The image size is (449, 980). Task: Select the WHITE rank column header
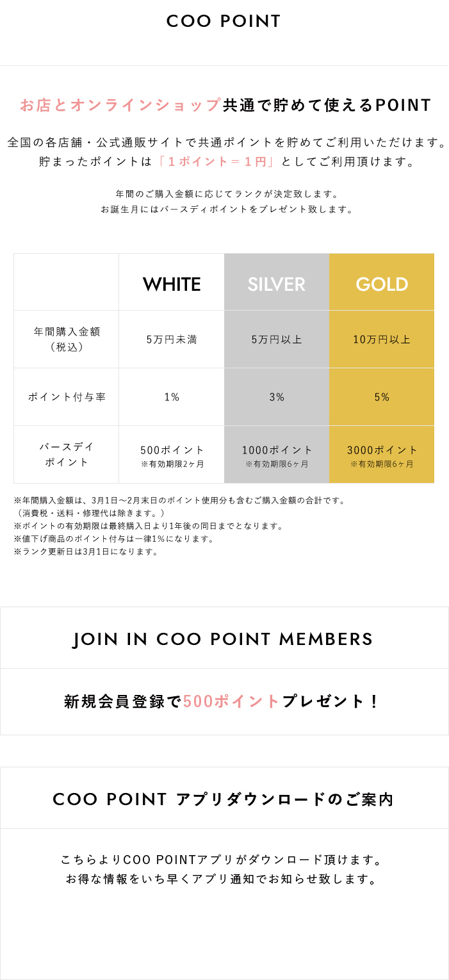point(172,284)
